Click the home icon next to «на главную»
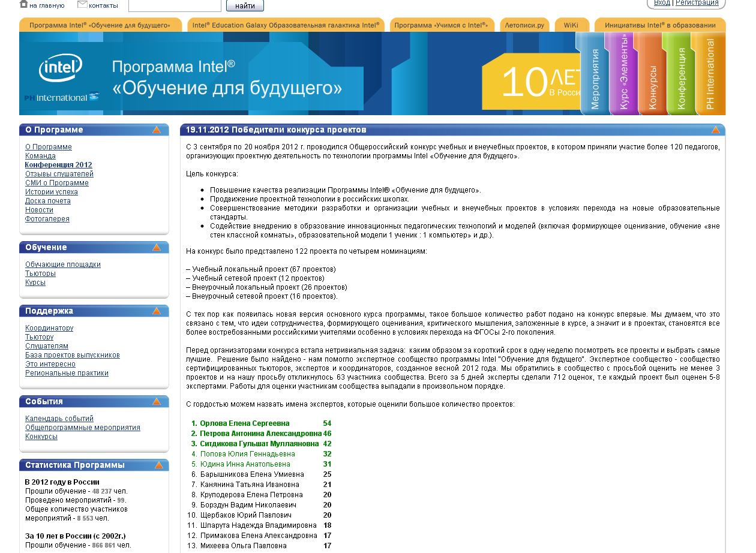This screenshot has width=756, height=553. point(23,4)
